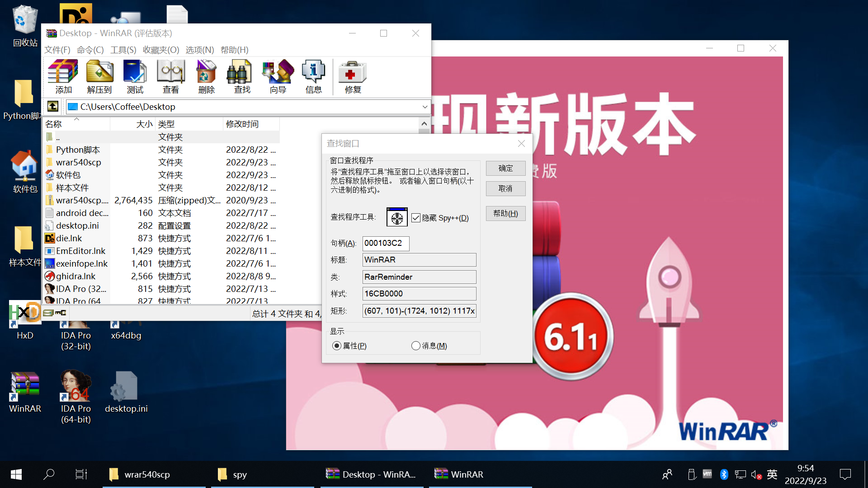Select the exeinfope.lnk file row
This screenshot has height=488, width=868.
pos(161,263)
